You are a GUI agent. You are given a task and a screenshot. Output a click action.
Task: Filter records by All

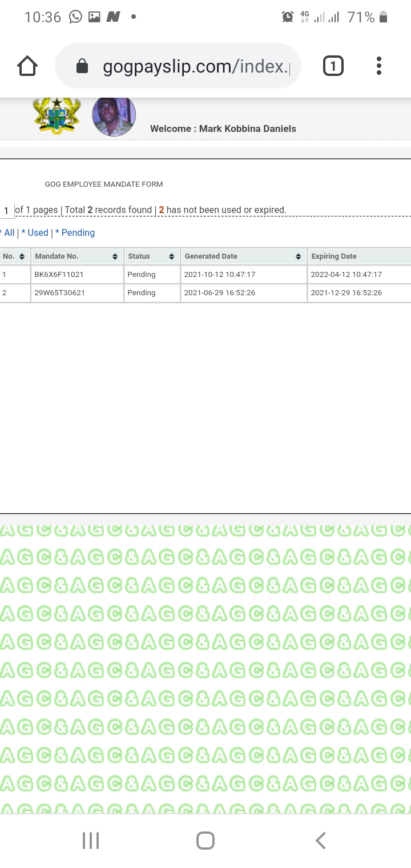pos(9,232)
